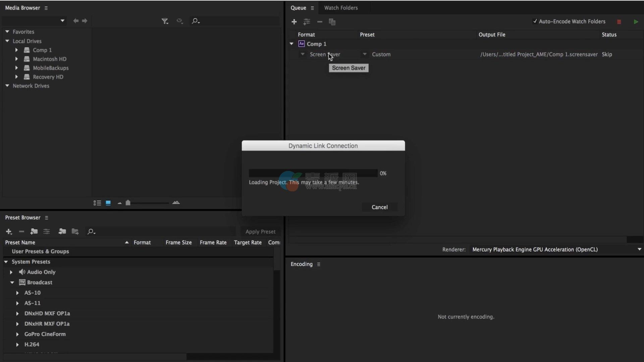Image resolution: width=644 pixels, height=362 pixels.
Task: Click the filter icon in Media Browser
Action: click(165, 21)
